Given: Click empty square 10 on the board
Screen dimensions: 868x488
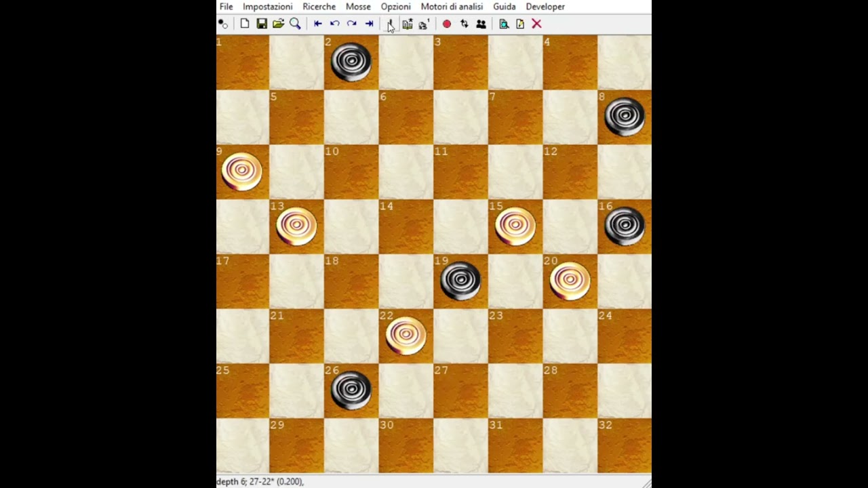Looking at the screenshot, I should coord(351,172).
